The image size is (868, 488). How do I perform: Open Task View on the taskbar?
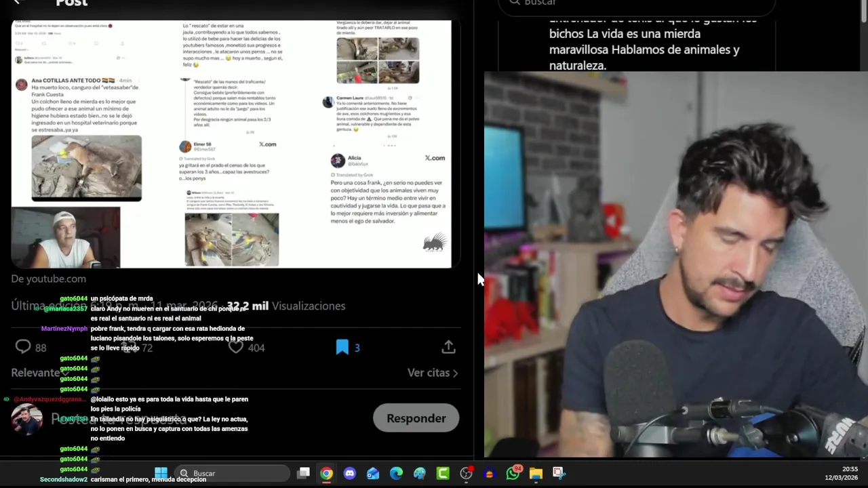(304, 473)
